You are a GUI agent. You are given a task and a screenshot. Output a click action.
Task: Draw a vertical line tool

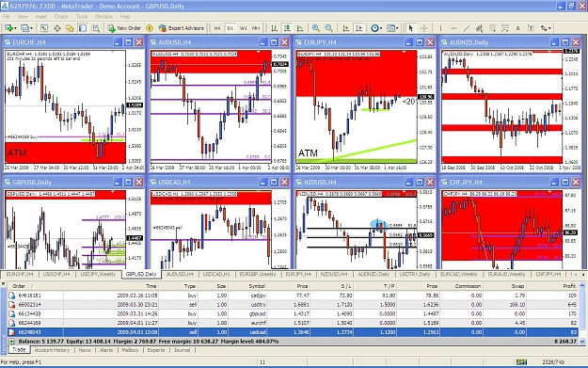click(440, 28)
